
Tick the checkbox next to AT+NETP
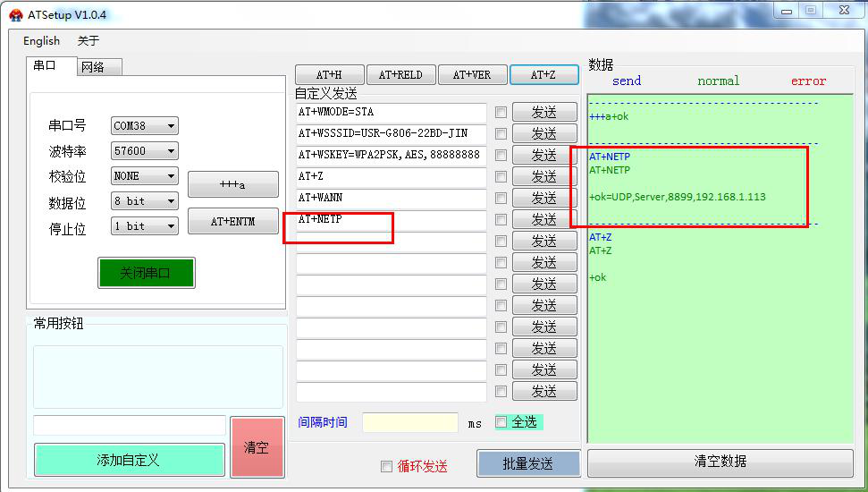[x=501, y=220]
